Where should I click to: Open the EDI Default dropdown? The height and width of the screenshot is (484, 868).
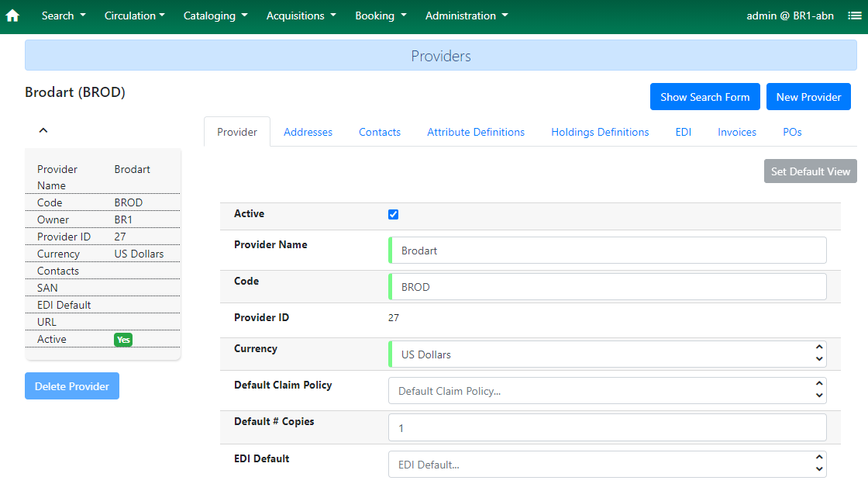[608, 465]
